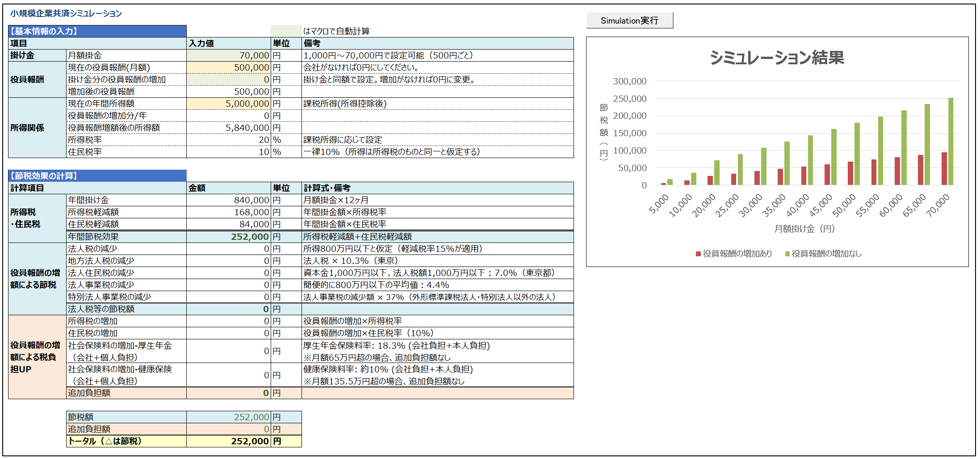Select the 所得税率 value cell showing 20
The height and width of the screenshot is (459, 980).
tap(229, 140)
